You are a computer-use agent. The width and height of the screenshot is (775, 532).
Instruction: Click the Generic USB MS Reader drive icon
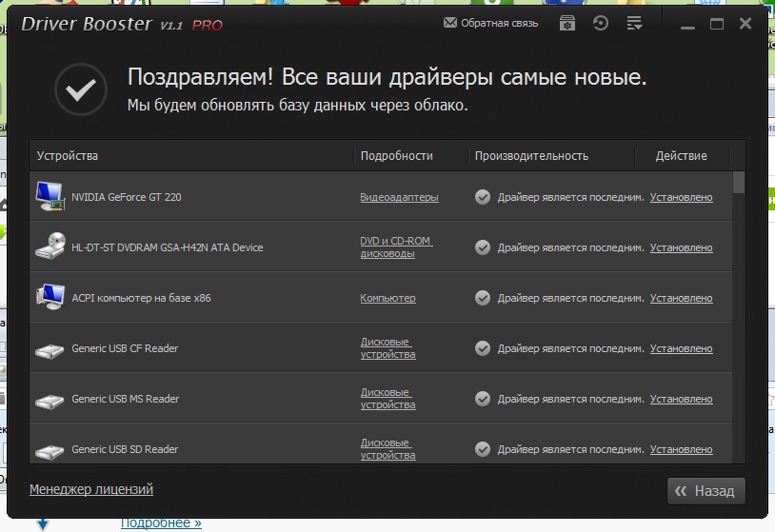tap(50, 400)
